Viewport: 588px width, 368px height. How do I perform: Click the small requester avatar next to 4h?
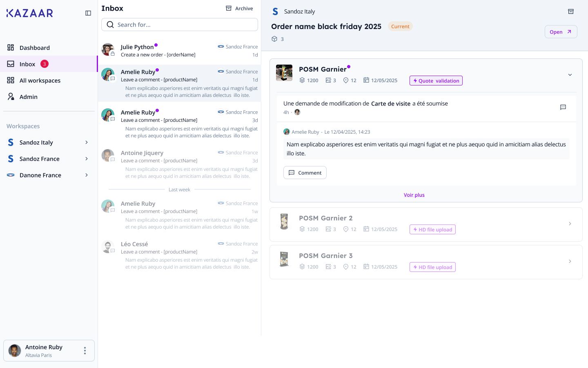point(297,112)
